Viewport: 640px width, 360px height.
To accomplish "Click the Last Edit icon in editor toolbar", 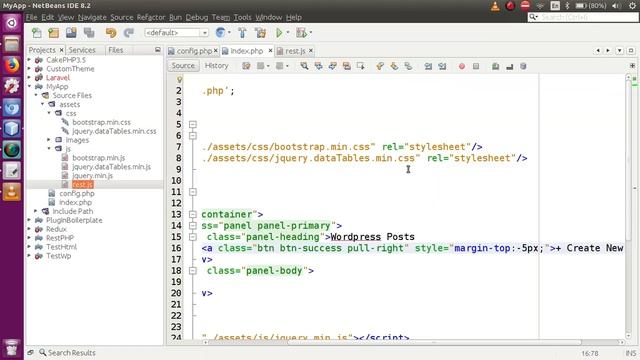I will (246, 66).
